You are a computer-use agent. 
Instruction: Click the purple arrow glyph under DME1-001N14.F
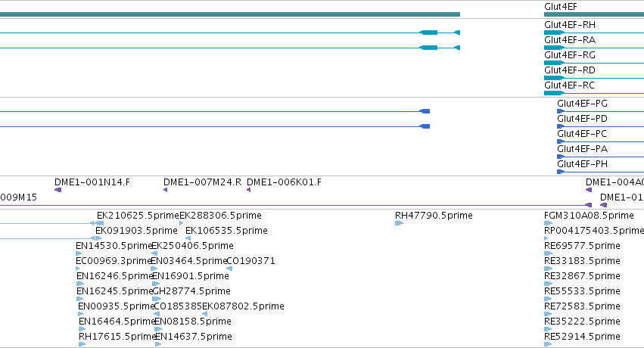(58, 190)
